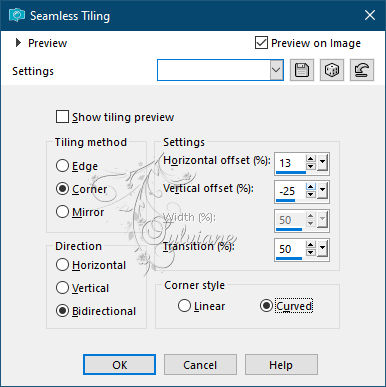Select the Mirror tiling method
This screenshot has height=387, width=386.
pos(62,212)
